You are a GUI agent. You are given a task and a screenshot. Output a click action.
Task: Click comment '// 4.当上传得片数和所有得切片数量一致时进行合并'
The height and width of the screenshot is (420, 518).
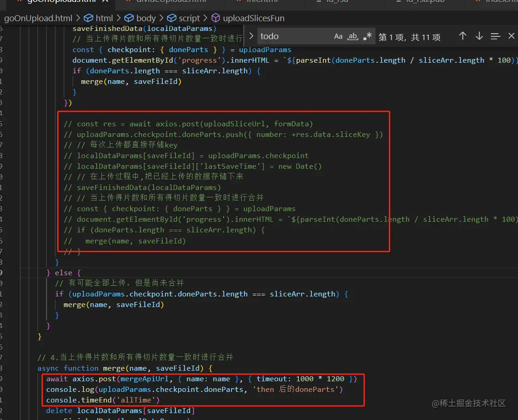click(x=136, y=357)
